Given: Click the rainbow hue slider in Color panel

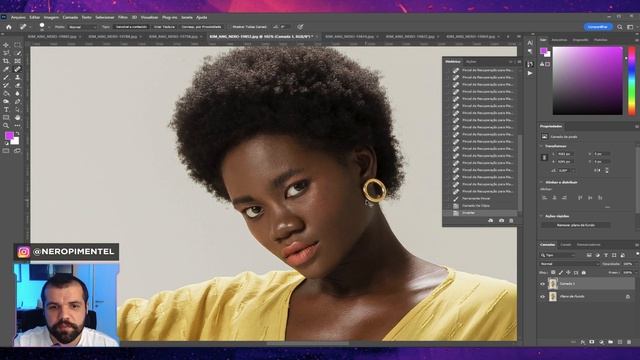Looking at the screenshot, I should point(631,80).
